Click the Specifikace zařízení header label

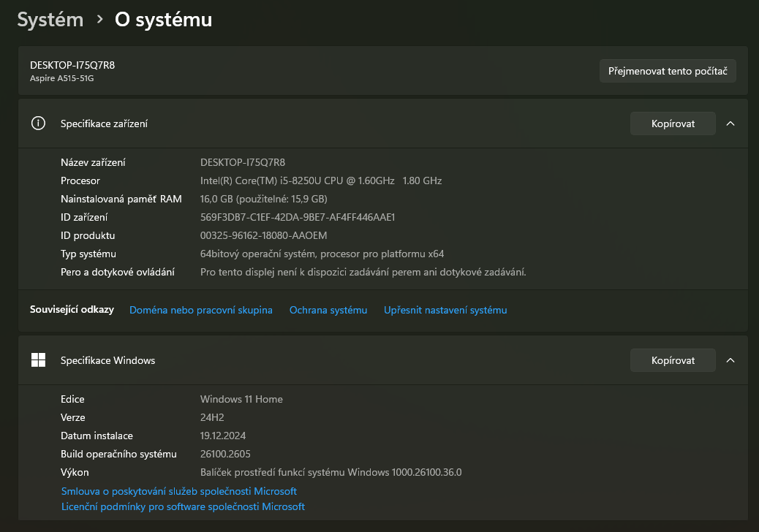pyautogui.click(x=104, y=124)
